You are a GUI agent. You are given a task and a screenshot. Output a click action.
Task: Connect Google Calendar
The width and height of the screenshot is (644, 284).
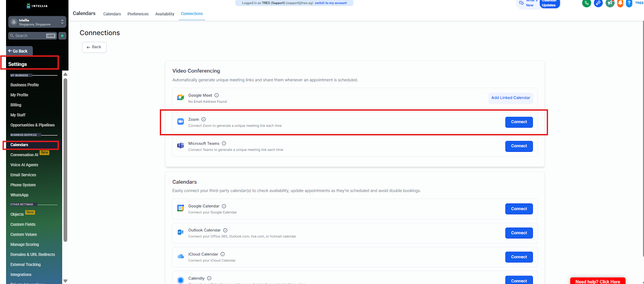[x=519, y=209]
